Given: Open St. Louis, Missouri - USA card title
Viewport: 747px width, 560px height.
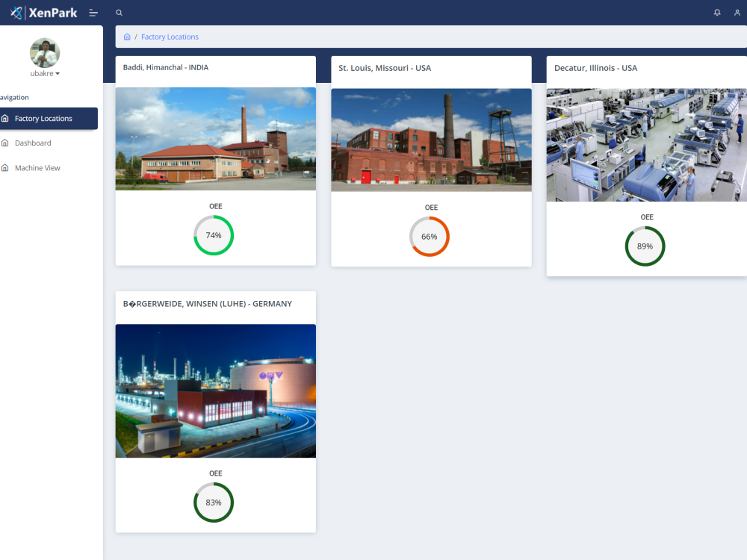Looking at the screenshot, I should tap(385, 68).
